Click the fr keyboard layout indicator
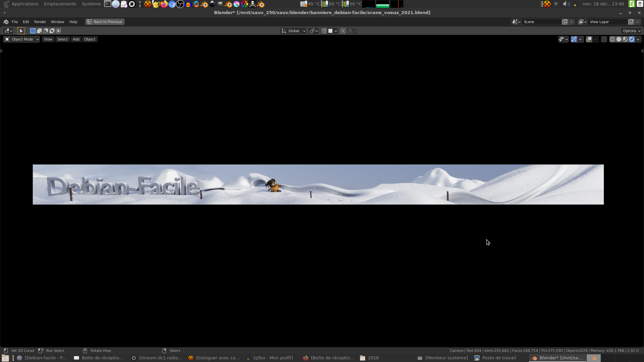The height and width of the screenshot is (362, 644). coord(556,4)
